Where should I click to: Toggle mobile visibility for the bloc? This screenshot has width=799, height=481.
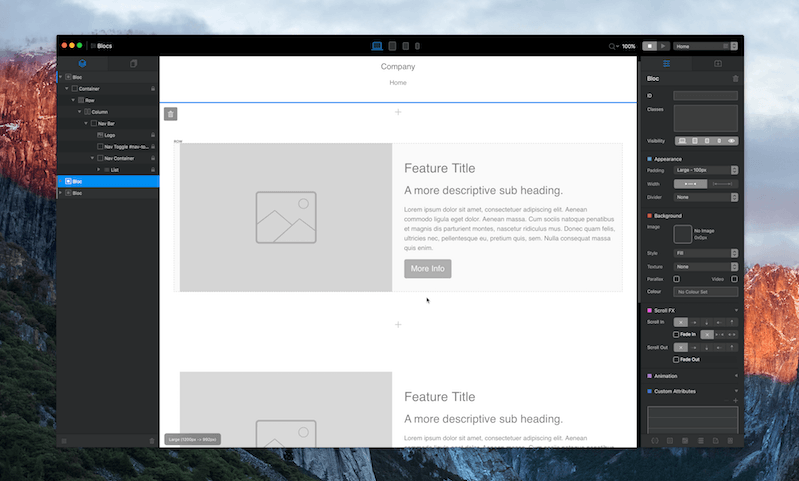719,141
